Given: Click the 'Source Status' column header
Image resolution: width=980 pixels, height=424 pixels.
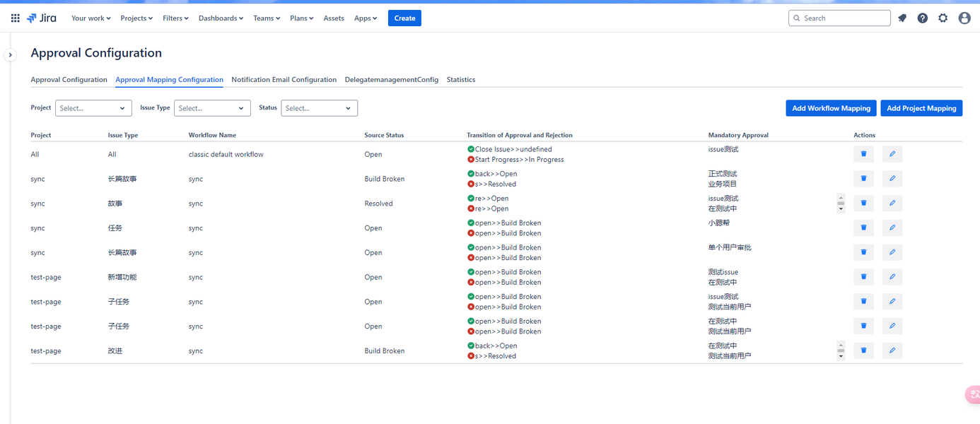Looking at the screenshot, I should click(x=384, y=135).
